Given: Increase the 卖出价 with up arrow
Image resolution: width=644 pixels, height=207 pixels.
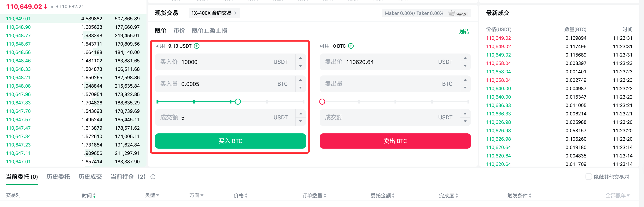Looking at the screenshot, I should tap(465, 58).
